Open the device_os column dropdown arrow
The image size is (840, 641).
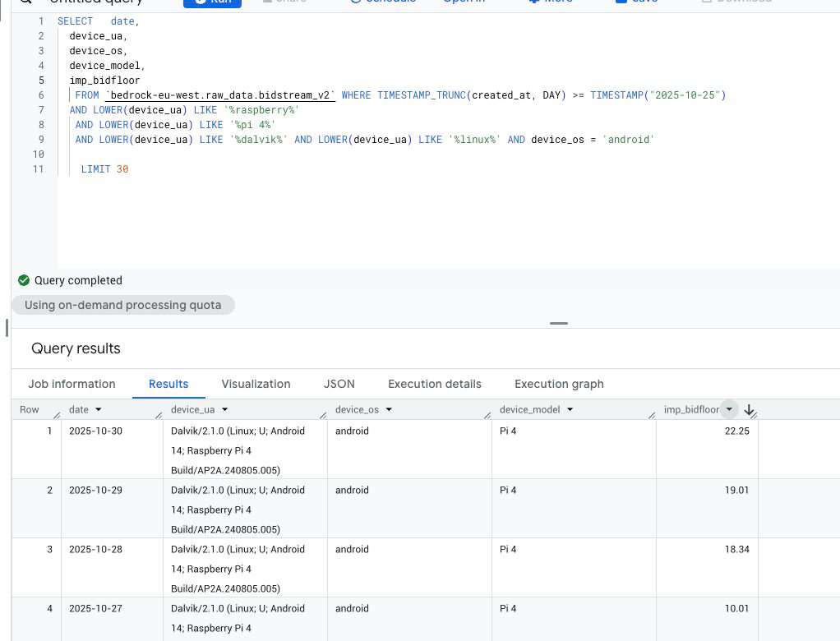[x=389, y=409]
